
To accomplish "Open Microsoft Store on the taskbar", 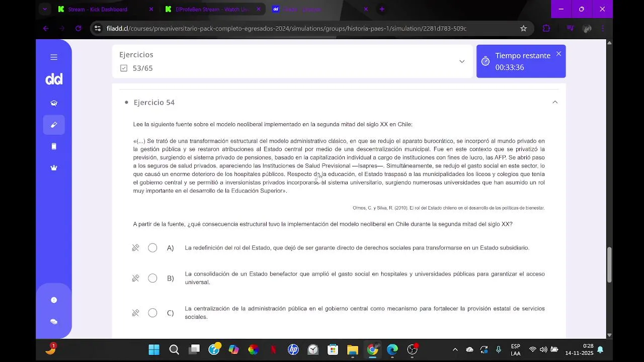I will 333,349.
